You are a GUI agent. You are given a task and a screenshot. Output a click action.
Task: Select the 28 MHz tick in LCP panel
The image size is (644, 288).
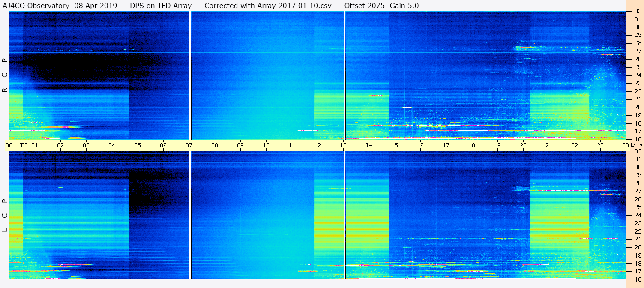637,183
